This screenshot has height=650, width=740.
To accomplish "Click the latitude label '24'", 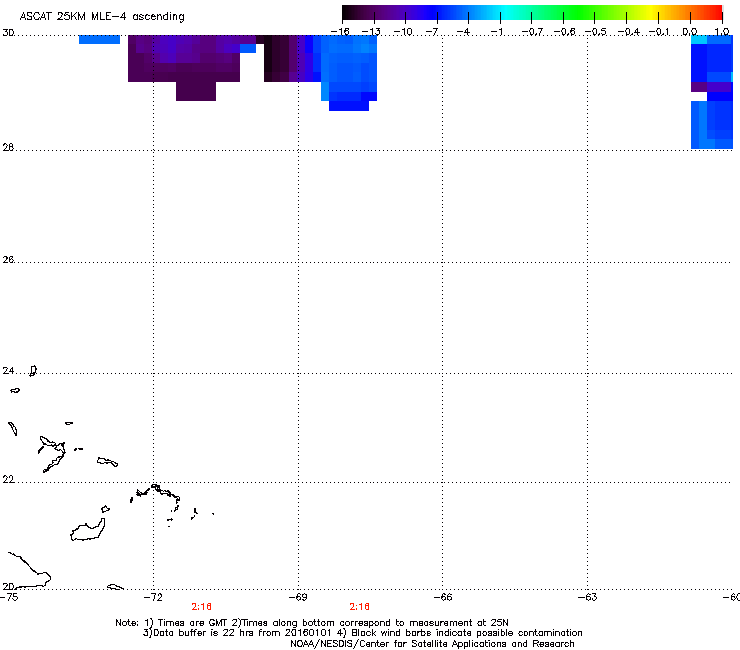I will (8, 371).
